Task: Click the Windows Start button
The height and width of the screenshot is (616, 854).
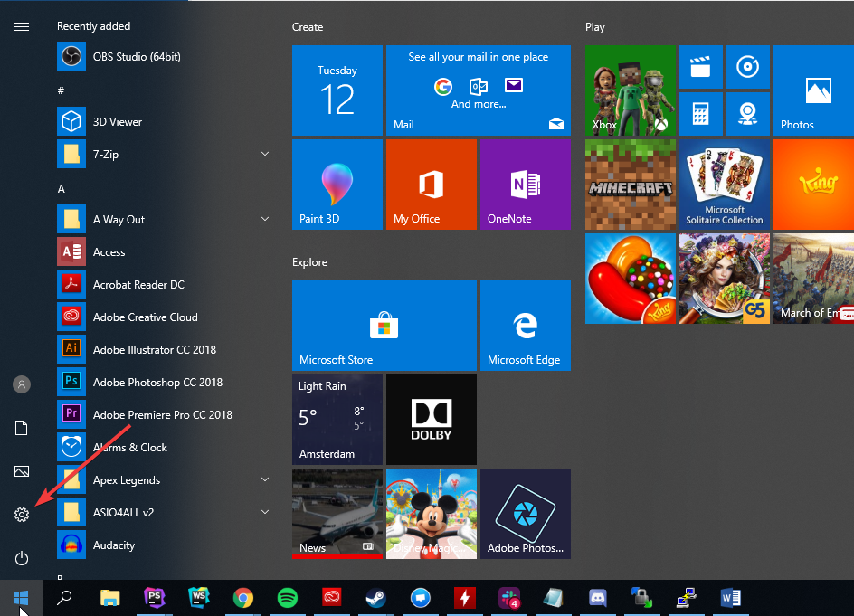Action: (x=21, y=597)
